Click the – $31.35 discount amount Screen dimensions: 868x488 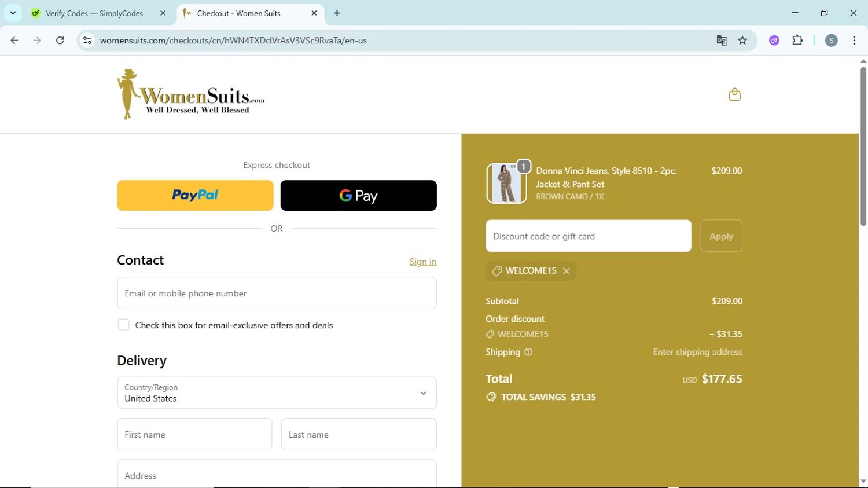coord(726,334)
